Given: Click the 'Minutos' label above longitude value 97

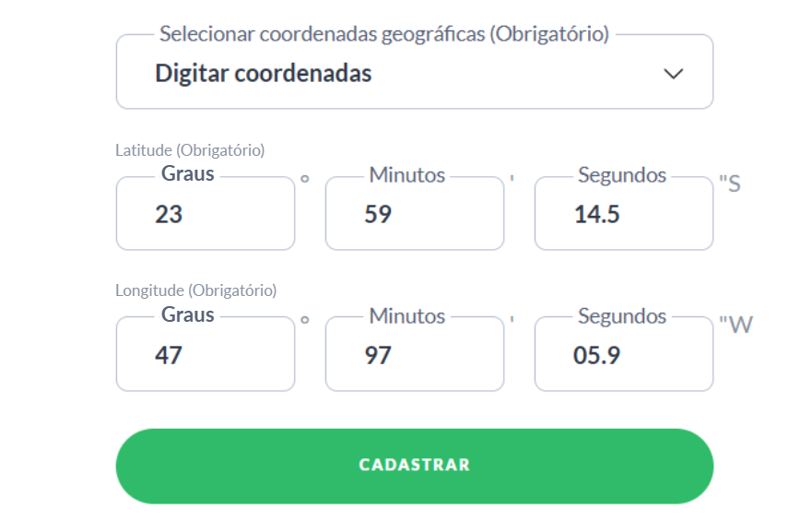Looking at the screenshot, I should tap(407, 316).
